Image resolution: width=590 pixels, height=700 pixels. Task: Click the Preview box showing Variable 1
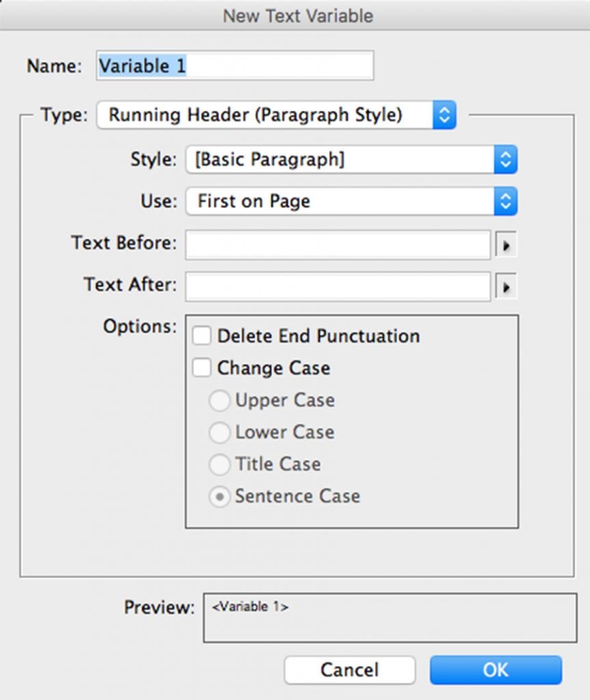(x=390, y=618)
